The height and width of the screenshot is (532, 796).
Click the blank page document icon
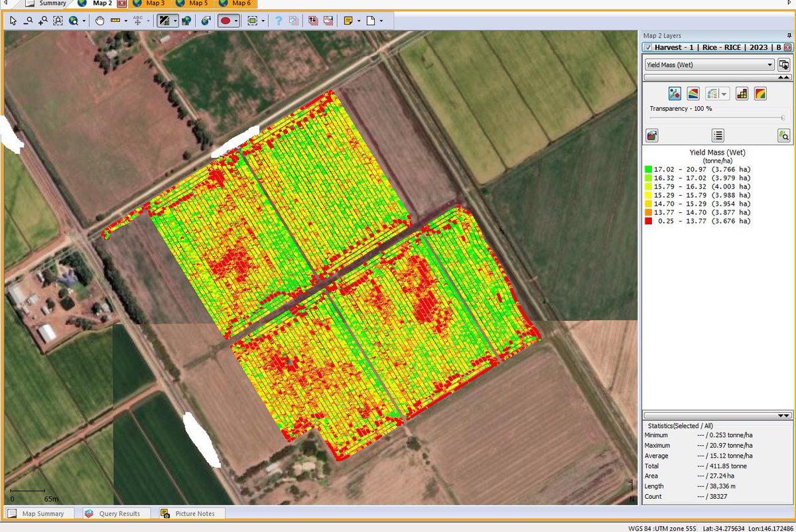tap(371, 21)
